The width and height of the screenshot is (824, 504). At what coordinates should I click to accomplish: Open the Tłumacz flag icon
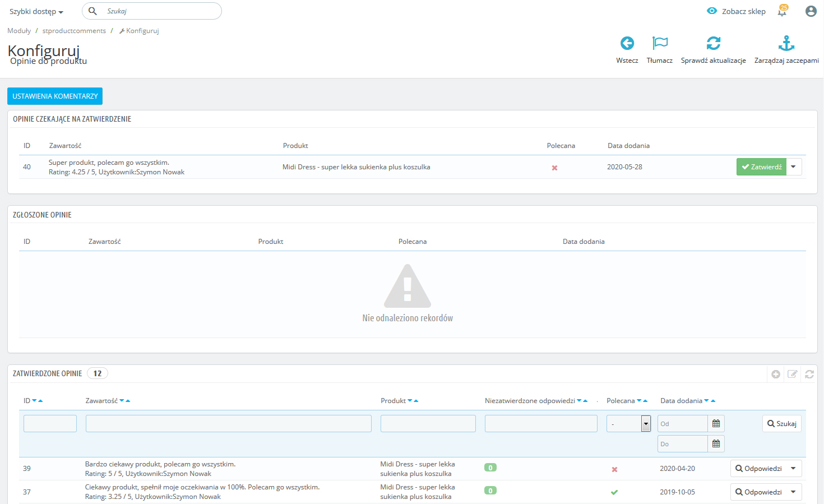pyautogui.click(x=660, y=43)
